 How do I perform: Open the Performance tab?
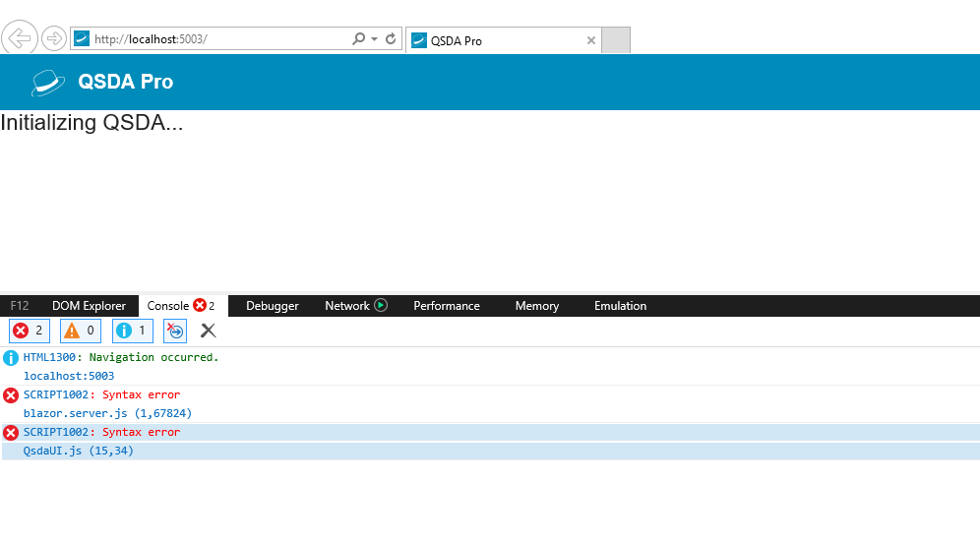(447, 306)
